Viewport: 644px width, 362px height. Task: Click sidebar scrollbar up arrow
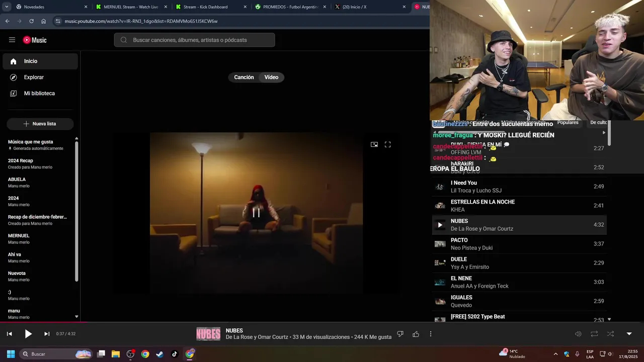click(x=76, y=138)
